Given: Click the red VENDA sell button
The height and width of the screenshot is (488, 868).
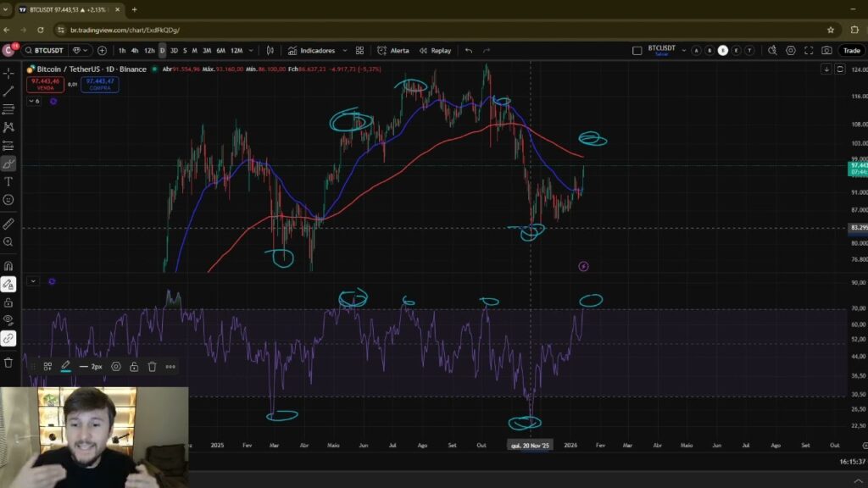Looking at the screenshot, I should click(x=44, y=84).
